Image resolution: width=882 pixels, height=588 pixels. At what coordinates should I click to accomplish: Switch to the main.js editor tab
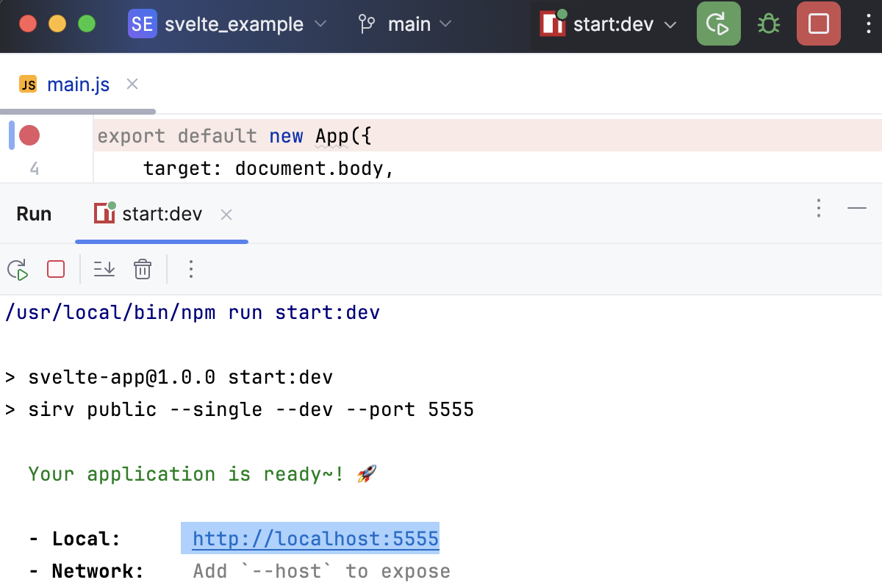[x=78, y=84]
